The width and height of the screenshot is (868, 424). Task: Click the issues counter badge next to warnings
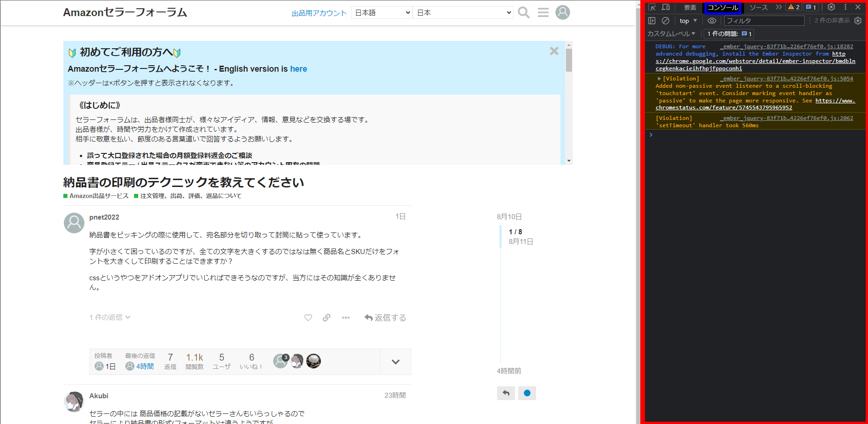(811, 7)
